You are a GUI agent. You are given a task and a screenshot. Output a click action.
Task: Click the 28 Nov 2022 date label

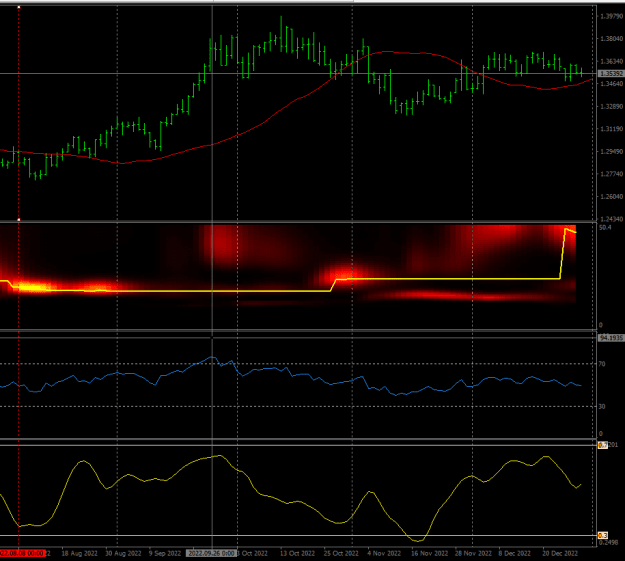coord(473,553)
